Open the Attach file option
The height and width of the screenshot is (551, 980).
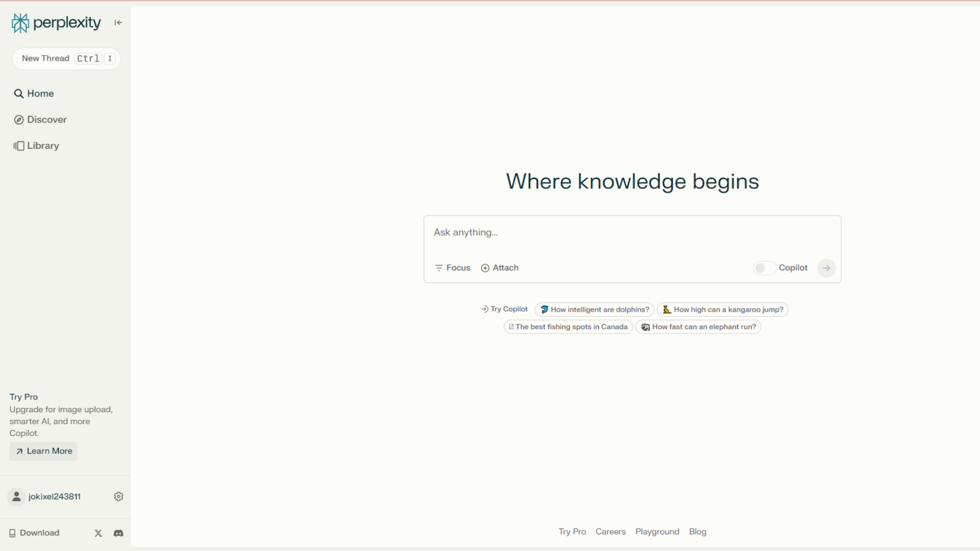point(500,268)
